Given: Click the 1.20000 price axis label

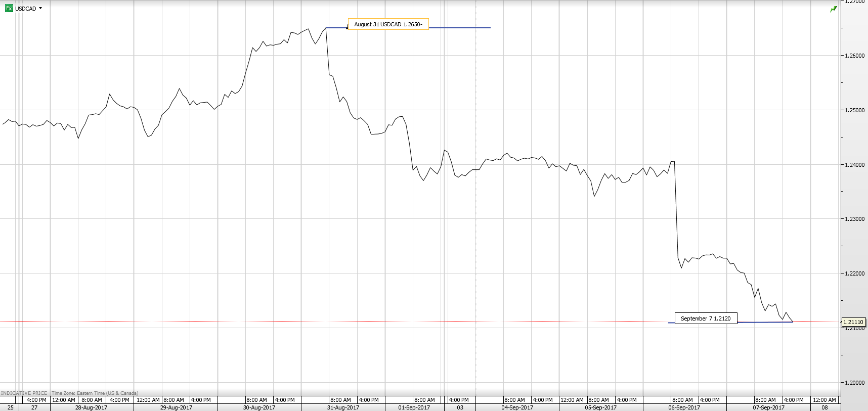Looking at the screenshot, I should [x=854, y=383].
